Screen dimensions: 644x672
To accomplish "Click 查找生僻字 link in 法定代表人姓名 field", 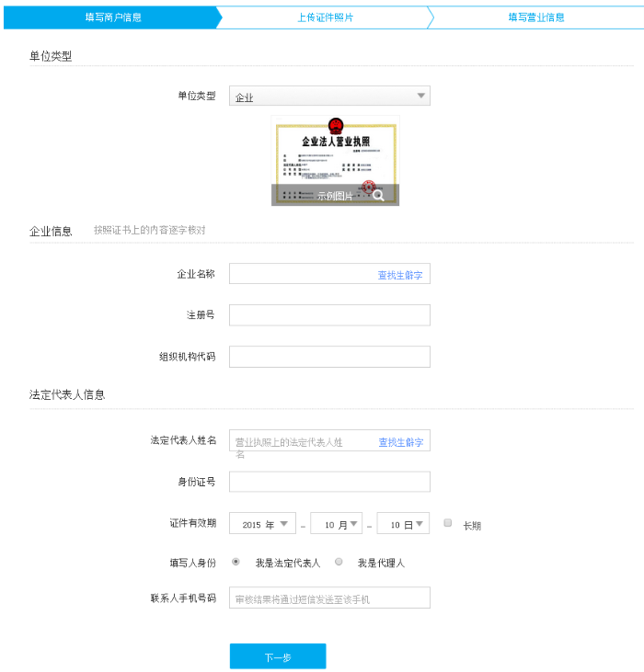I will pos(400,442).
